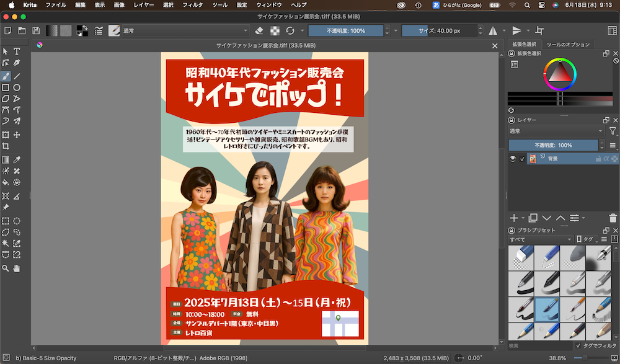
Task: Open the ファイル menu
Action: [56, 5]
